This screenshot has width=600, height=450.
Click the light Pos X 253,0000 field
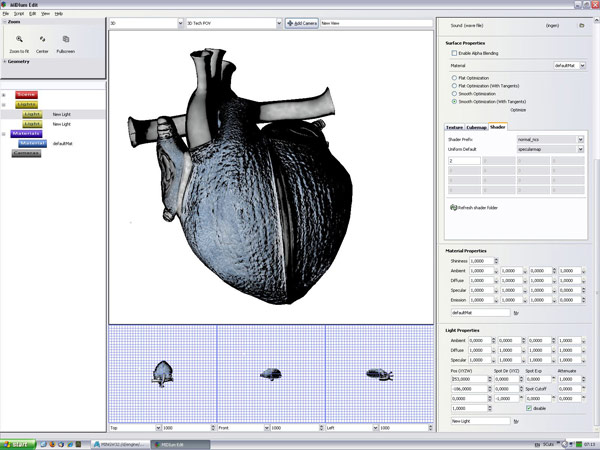tap(469, 379)
